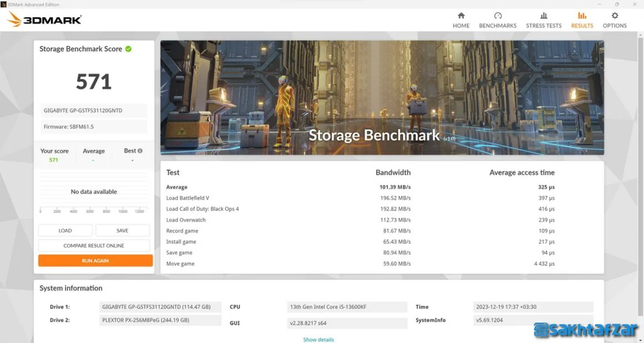Click Average bandwidth 101.39 MB/s
Viewport: 644px width, 343px height.
[x=395, y=187]
